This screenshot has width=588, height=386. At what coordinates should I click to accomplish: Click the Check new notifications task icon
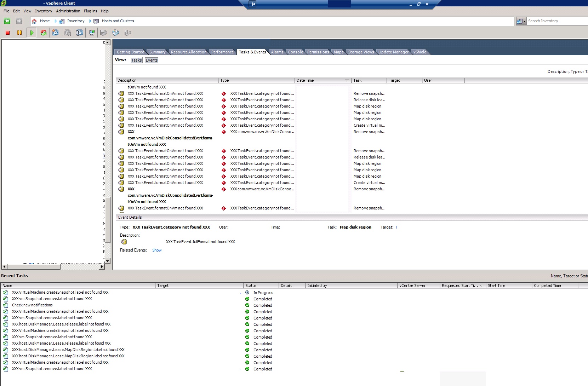click(x=6, y=305)
